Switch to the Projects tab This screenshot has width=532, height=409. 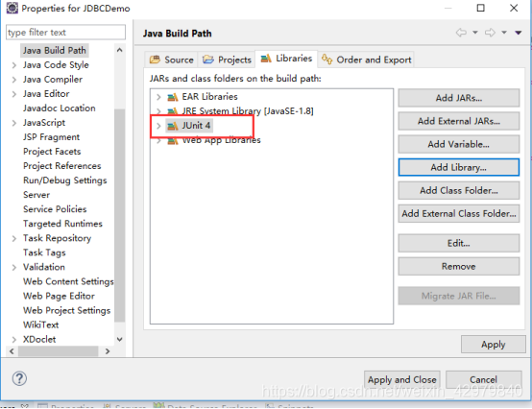point(227,60)
